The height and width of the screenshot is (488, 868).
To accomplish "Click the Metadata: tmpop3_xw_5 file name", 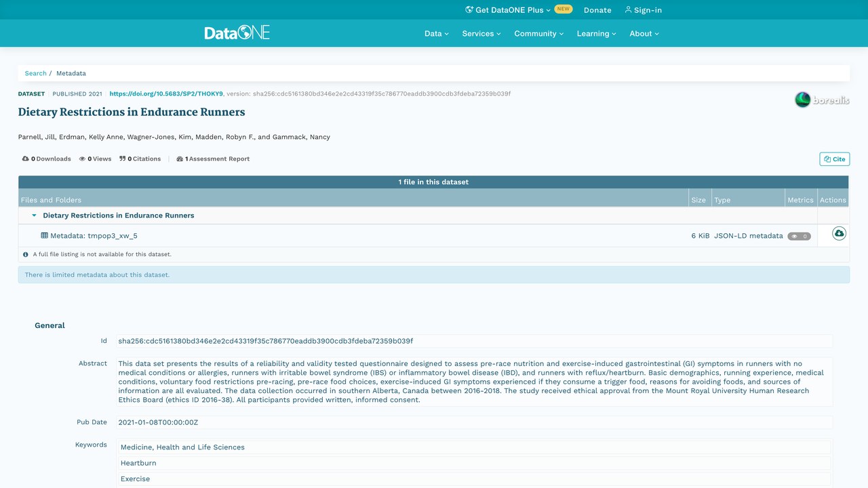I will coord(94,236).
